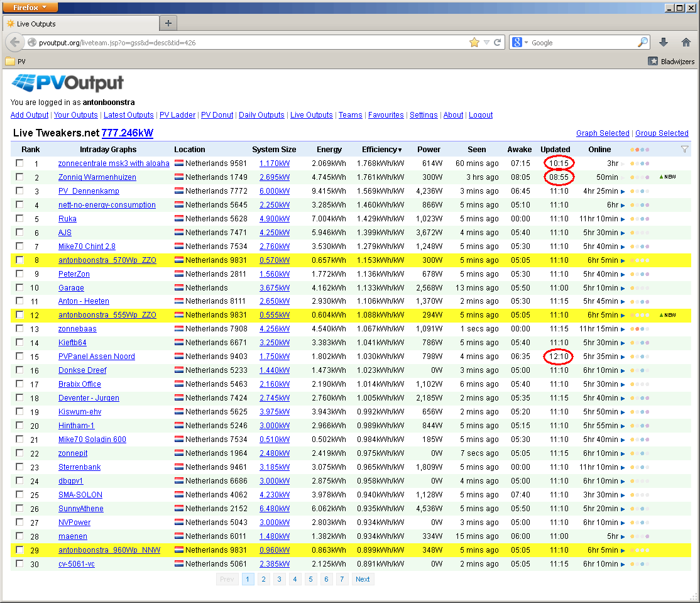The image size is (700, 603).
Task: Open the search engine dropdown arrow
Action: [527, 43]
